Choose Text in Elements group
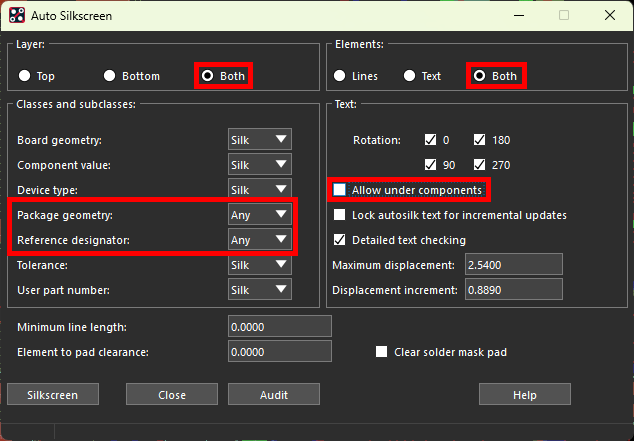Image resolution: width=634 pixels, height=441 pixels. pos(408,76)
